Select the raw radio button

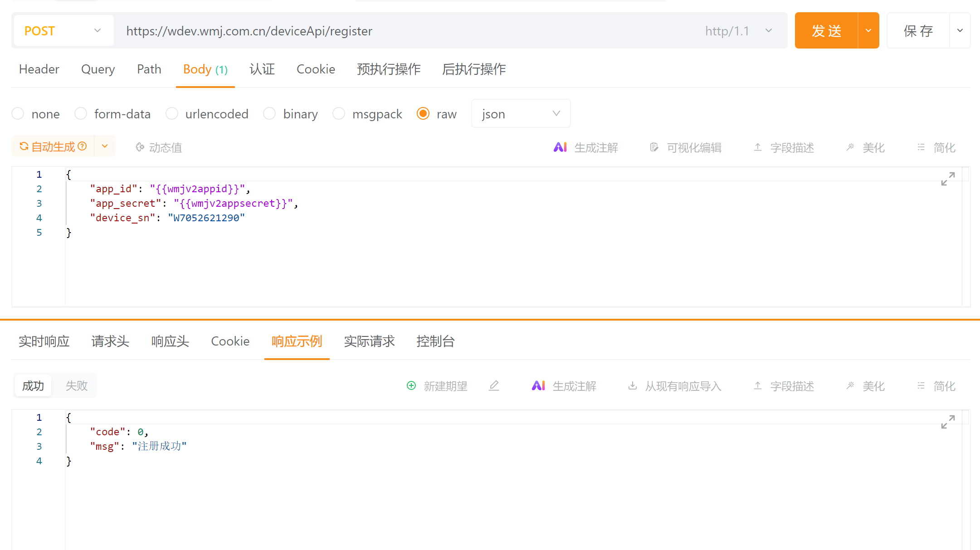[x=423, y=113]
